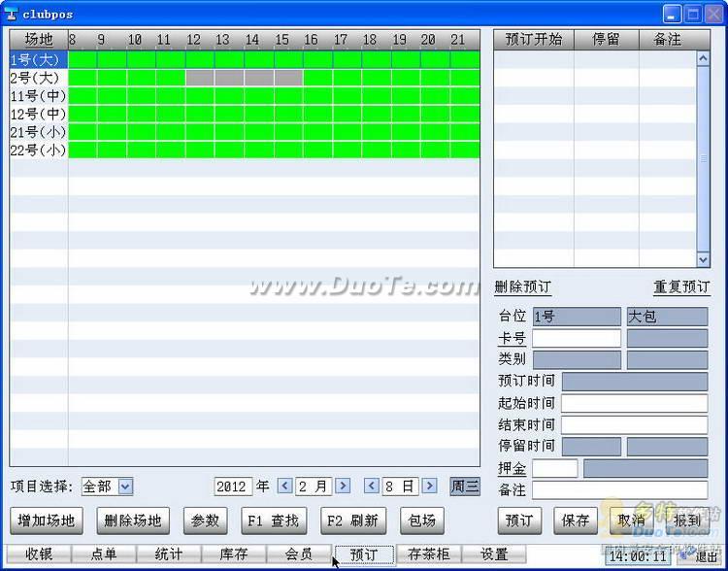Click the 包场 button
Screen dimensions: 728x571
pyautogui.click(x=422, y=521)
